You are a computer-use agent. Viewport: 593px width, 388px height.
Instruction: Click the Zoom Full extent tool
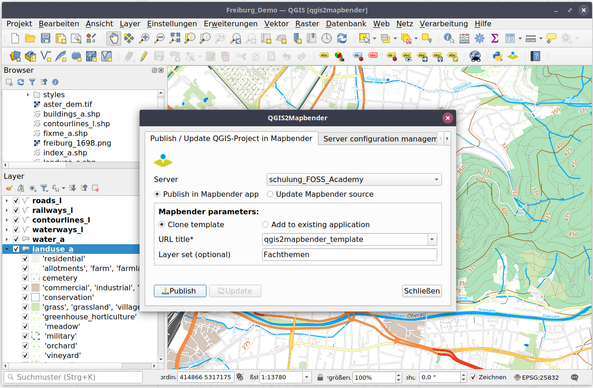[175, 38]
